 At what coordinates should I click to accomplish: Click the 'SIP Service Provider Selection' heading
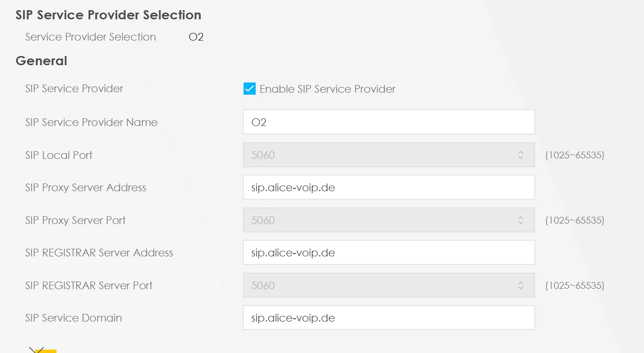[x=108, y=15]
